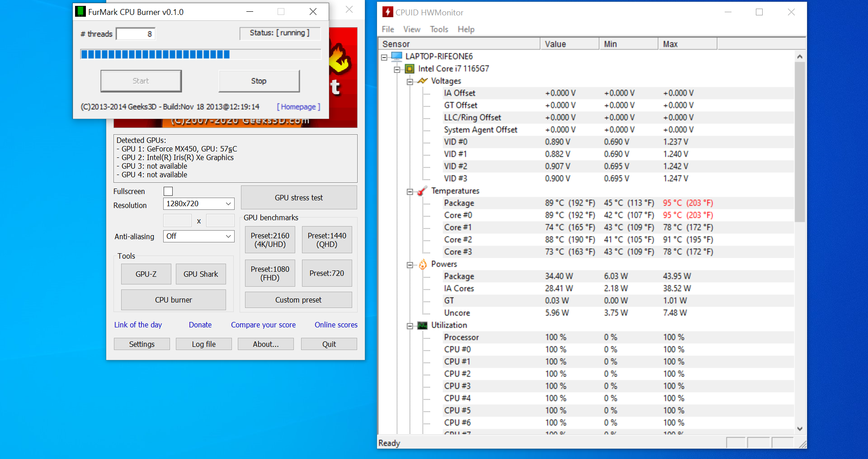868x459 pixels.
Task: Open the Homepage link in CPU Burner
Action: [x=298, y=107]
